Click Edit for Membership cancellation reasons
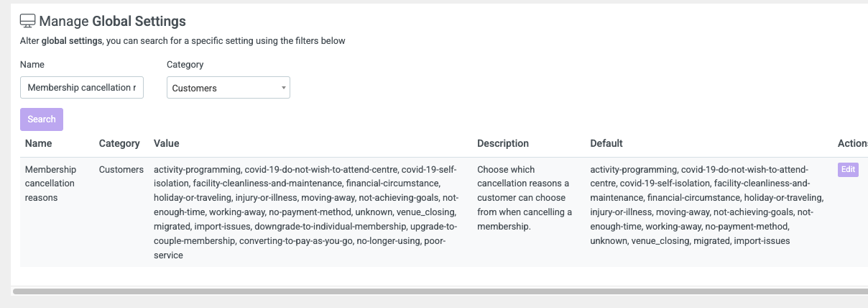The image size is (868, 308). point(848,170)
